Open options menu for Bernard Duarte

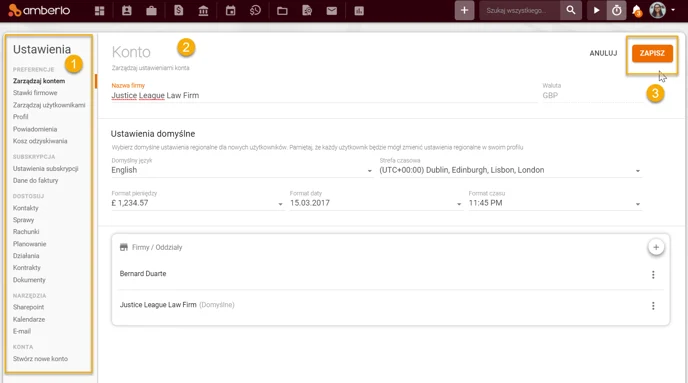point(653,275)
